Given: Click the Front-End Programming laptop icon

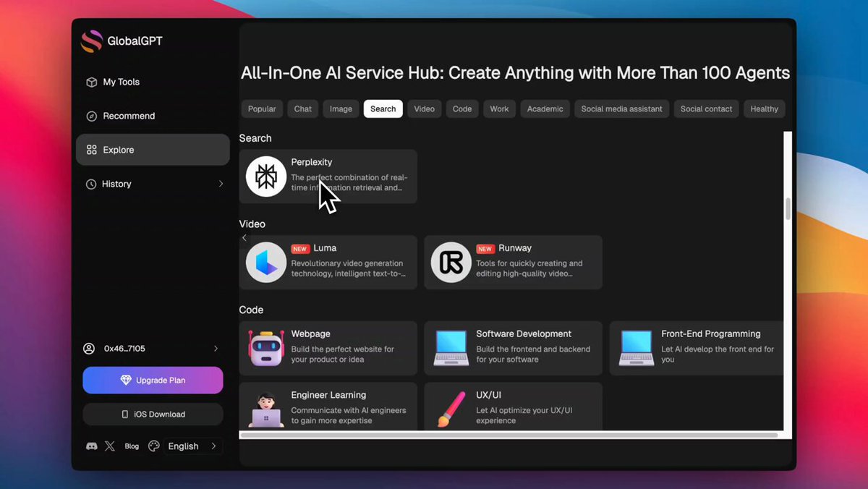Looking at the screenshot, I should [x=637, y=348].
